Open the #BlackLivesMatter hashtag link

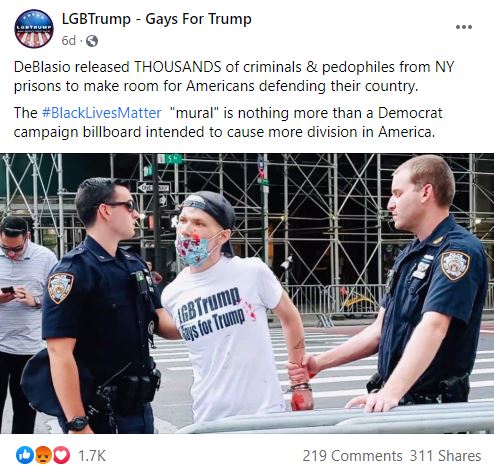click(102, 113)
